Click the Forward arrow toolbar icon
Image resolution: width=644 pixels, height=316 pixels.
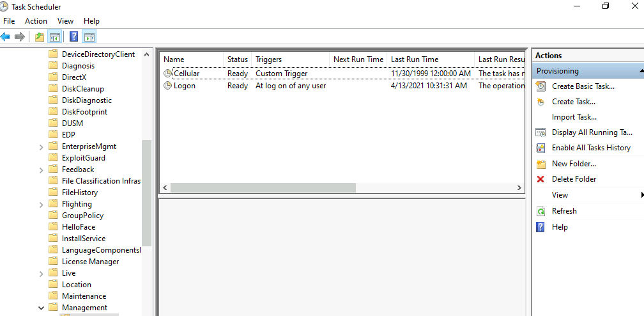(x=19, y=37)
